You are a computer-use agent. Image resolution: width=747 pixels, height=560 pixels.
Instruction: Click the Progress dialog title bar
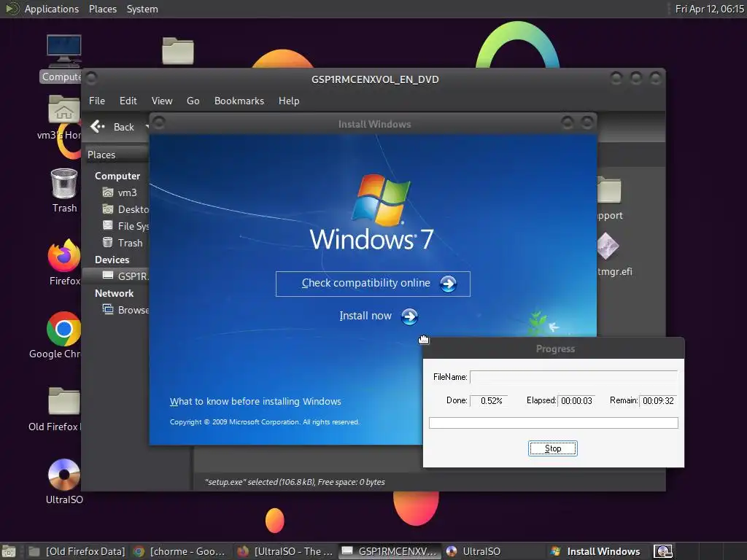pos(554,349)
